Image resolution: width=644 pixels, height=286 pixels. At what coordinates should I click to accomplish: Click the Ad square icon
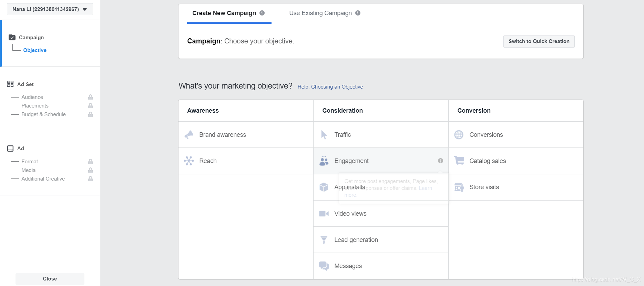(10, 149)
